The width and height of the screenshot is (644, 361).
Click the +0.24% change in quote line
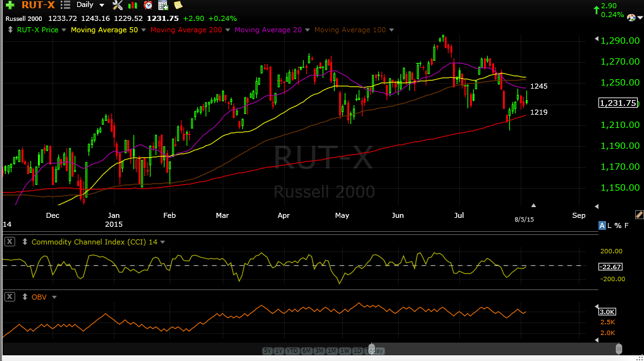tap(223, 18)
